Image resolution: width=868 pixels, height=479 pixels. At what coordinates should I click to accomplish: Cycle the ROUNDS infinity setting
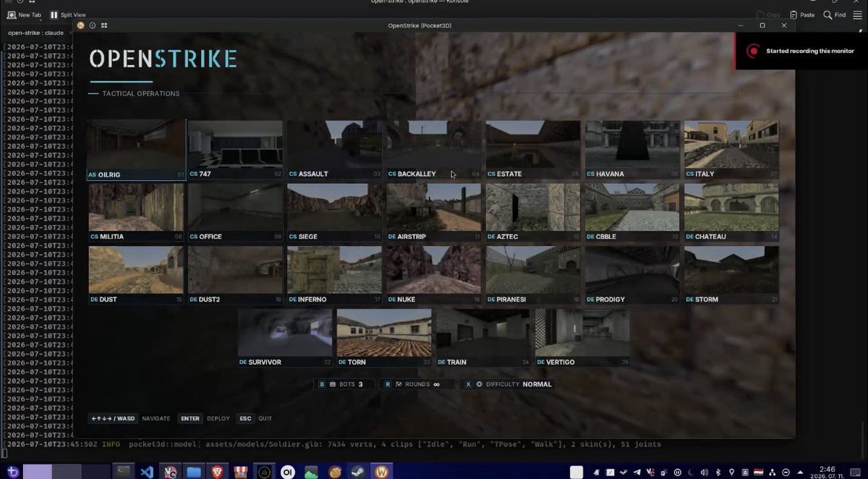tap(417, 384)
